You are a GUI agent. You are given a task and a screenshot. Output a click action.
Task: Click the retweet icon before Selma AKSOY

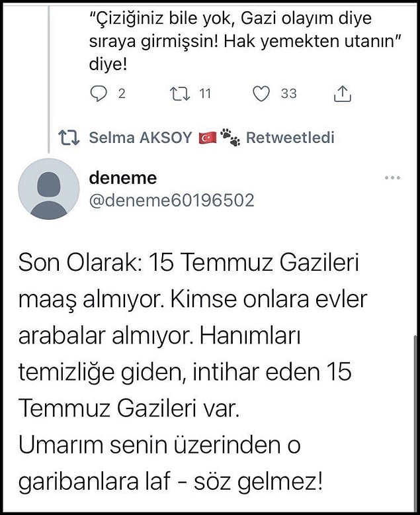69,138
